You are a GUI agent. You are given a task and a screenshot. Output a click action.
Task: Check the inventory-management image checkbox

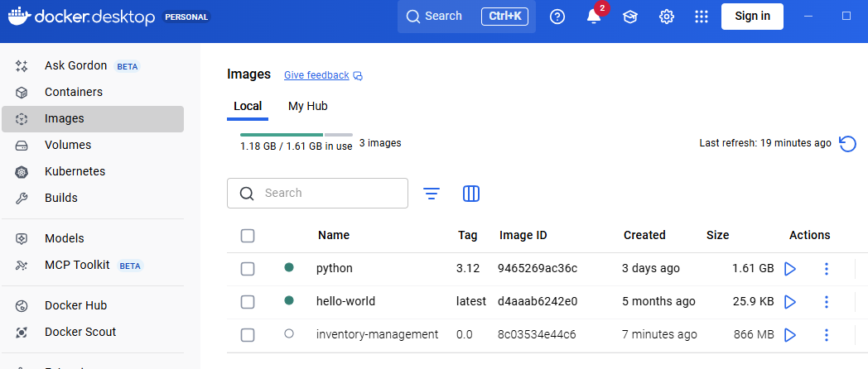[x=248, y=335]
